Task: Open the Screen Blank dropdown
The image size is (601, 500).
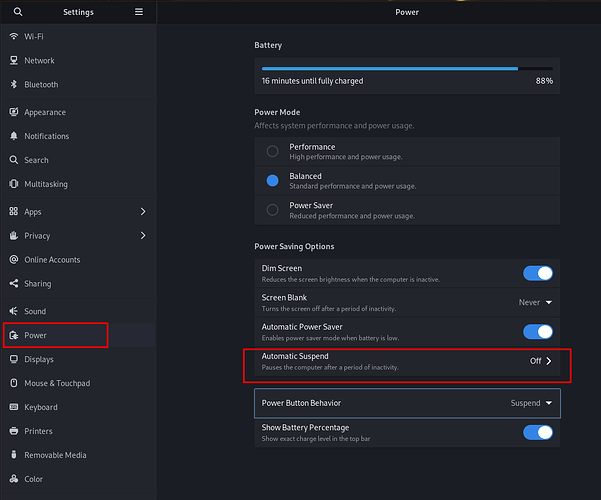Action: pyautogui.click(x=536, y=302)
